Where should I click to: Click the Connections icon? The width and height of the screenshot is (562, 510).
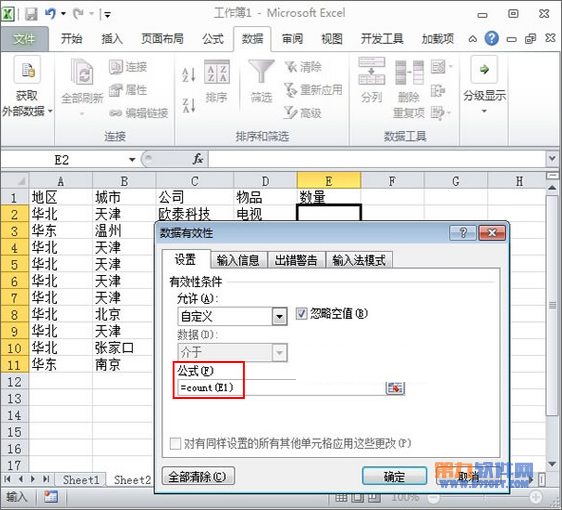click(x=116, y=67)
